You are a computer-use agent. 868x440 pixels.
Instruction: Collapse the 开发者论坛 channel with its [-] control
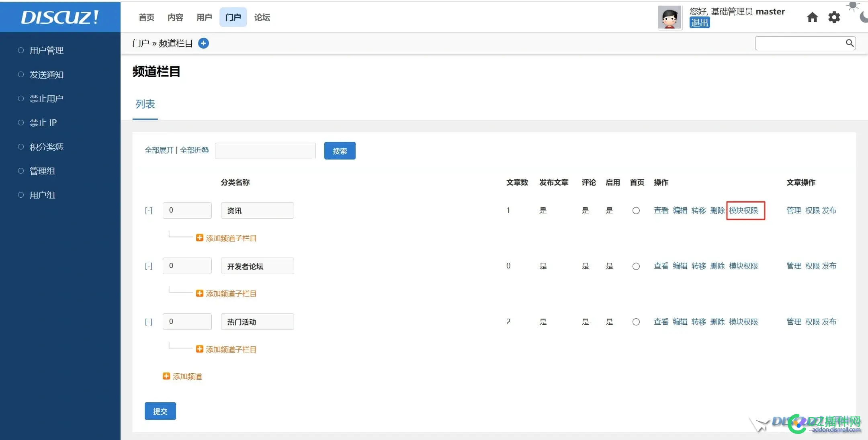148,266
